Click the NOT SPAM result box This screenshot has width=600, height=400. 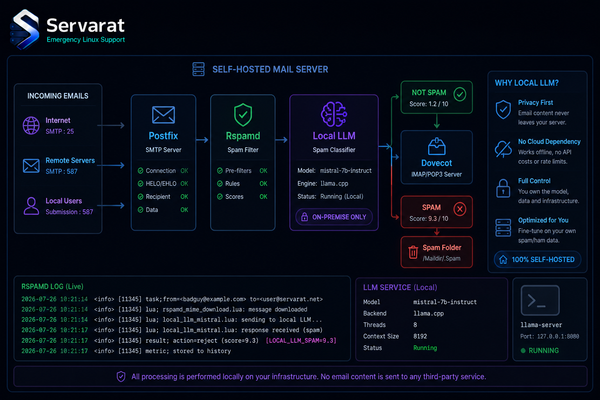coord(437,97)
